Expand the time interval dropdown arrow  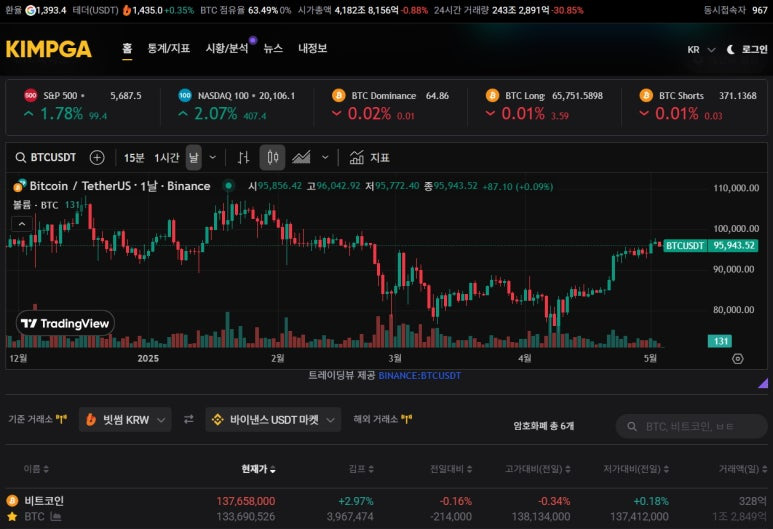click(x=213, y=157)
